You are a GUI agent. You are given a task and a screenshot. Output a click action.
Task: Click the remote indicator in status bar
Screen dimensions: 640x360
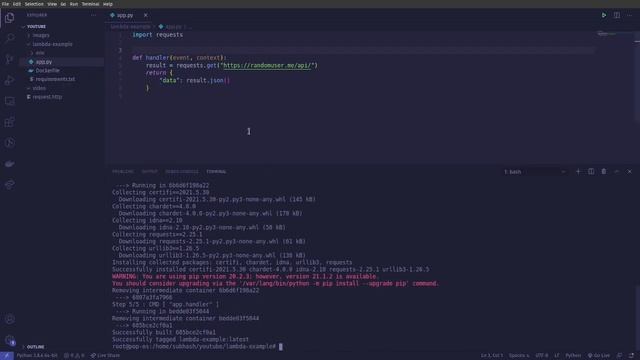click(x=7, y=356)
